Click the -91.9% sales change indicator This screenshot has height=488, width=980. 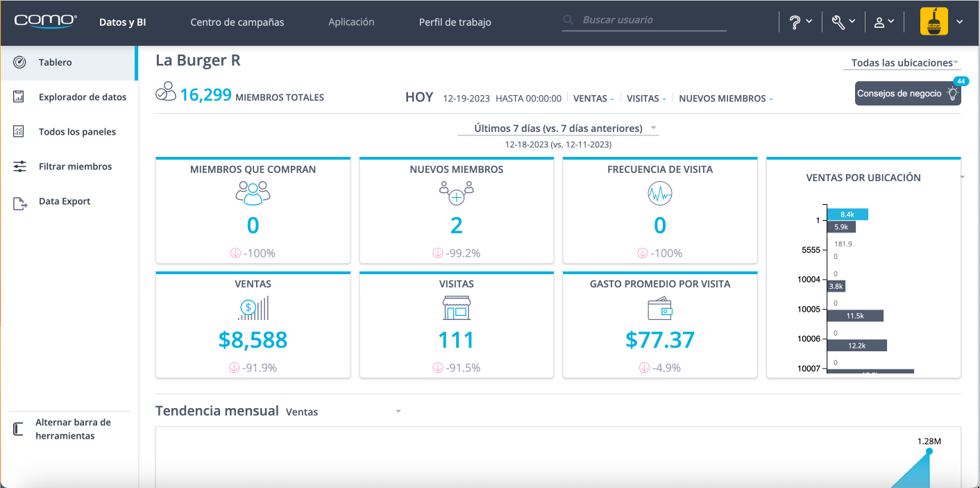(x=253, y=368)
